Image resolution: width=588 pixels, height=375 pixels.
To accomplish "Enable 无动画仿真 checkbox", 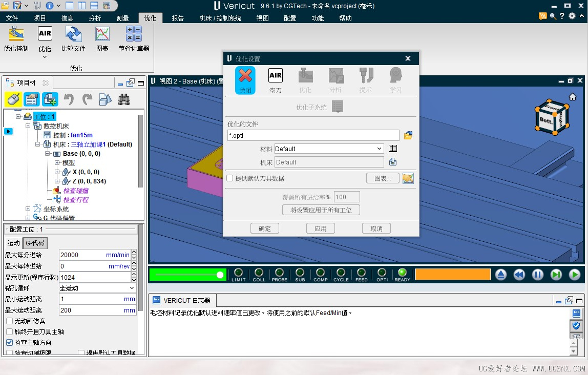I will 10,321.
